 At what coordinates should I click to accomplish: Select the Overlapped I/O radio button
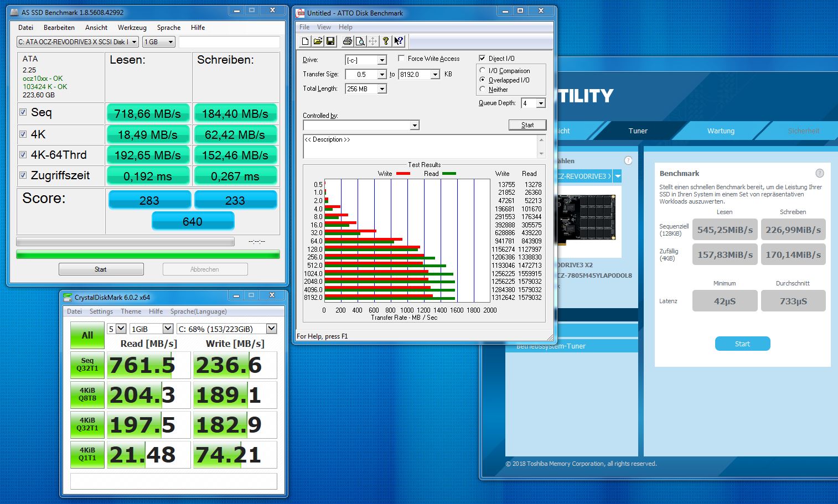(x=483, y=80)
